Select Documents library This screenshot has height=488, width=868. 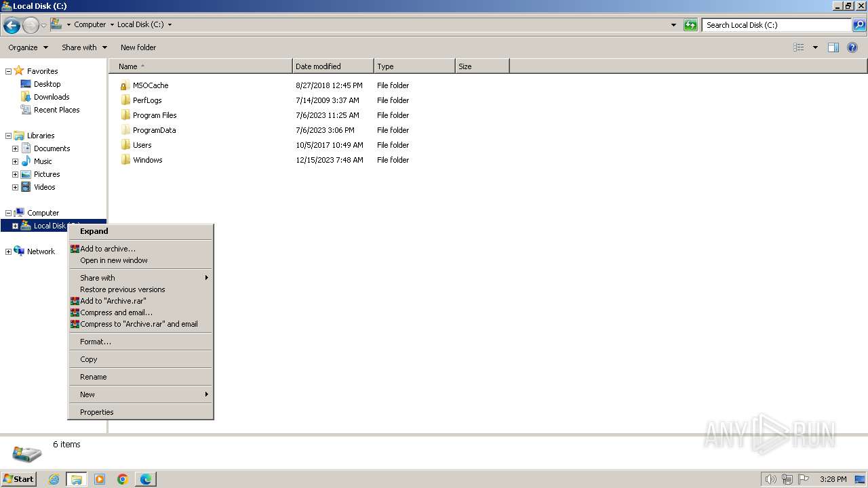coord(52,148)
